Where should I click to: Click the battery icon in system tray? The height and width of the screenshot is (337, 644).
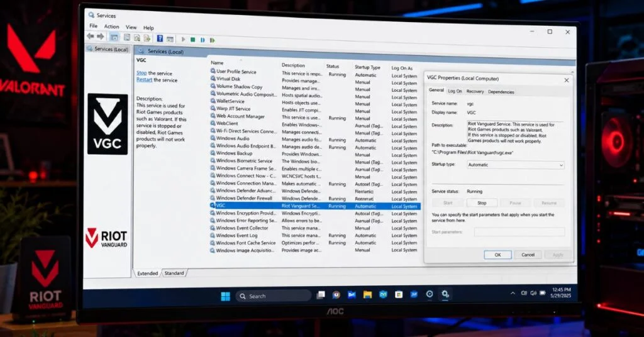coord(543,293)
